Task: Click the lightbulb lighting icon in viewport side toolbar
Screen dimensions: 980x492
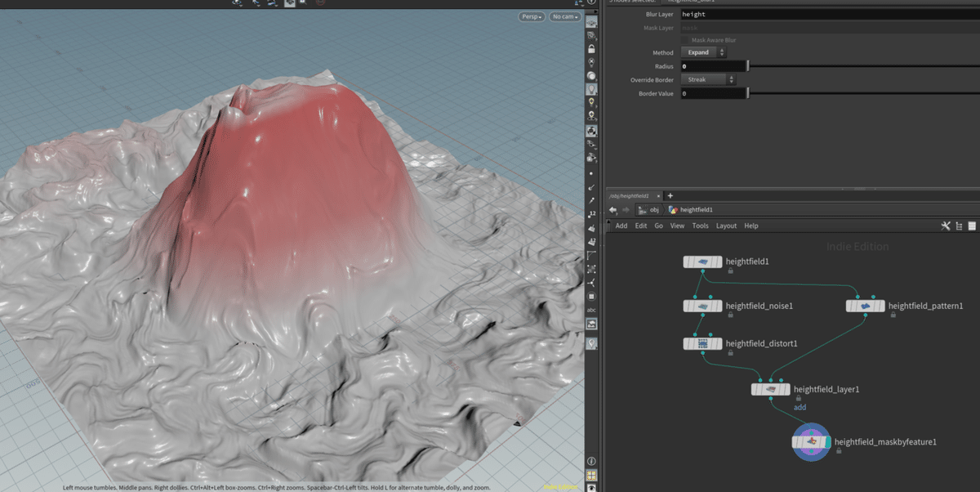Action: point(591,90)
